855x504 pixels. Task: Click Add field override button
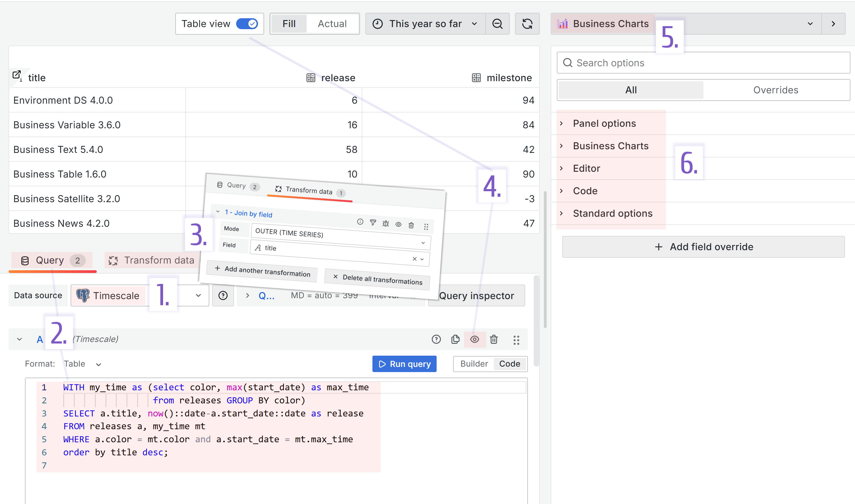point(703,247)
